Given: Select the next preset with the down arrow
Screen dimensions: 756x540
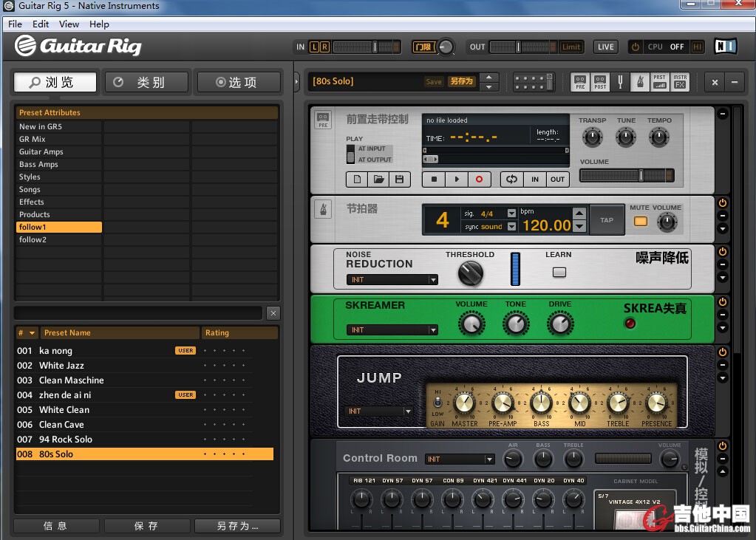Looking at the screenshot, I should [x=489, y=87].
